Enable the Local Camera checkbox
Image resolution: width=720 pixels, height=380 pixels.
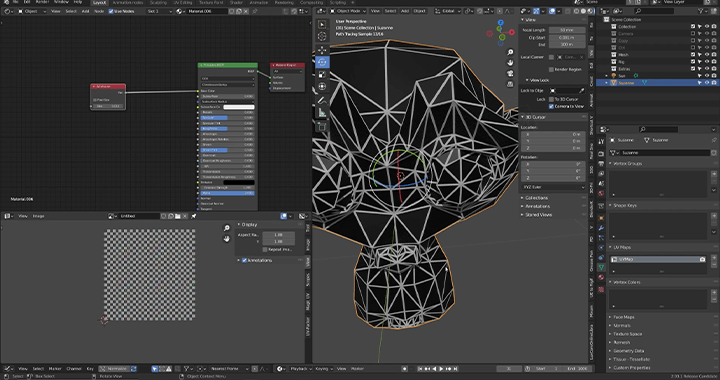click(551, 57)
